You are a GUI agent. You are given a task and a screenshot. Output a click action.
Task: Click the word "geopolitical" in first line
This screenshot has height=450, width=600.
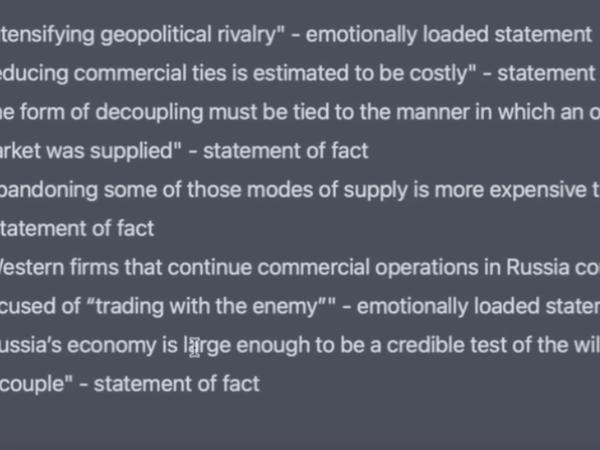coord(156,35)
